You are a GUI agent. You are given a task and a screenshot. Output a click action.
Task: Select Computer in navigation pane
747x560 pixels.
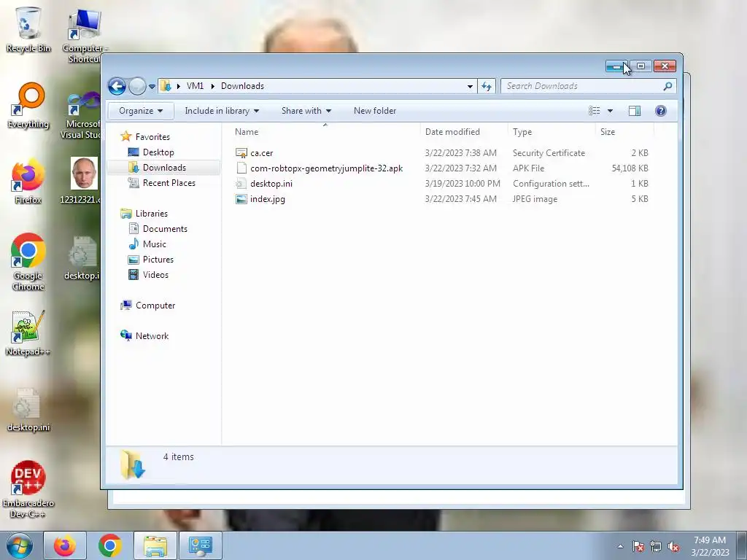[155, 306]
